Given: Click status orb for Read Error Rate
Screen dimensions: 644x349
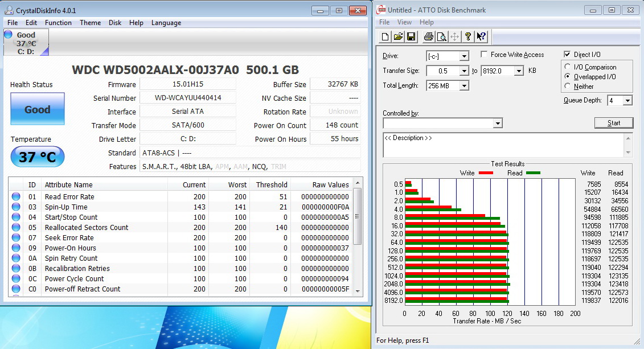Looking at the screenshot, I should [x=16, y=196].
